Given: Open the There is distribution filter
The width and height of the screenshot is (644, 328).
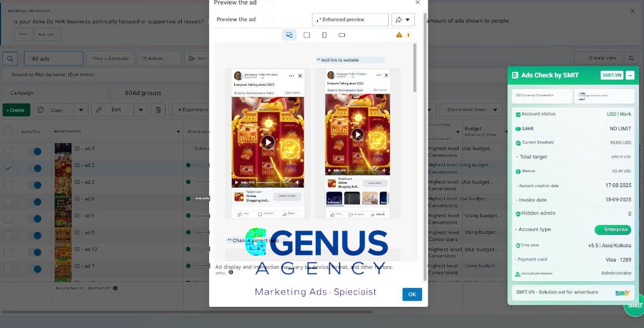Looking at the screenshot, I should [x=111, y=58].
